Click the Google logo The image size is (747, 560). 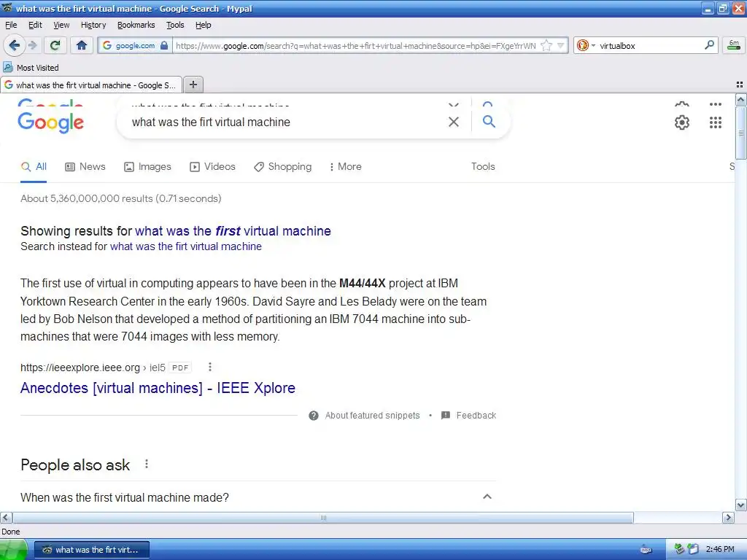(x=51, y=122)
